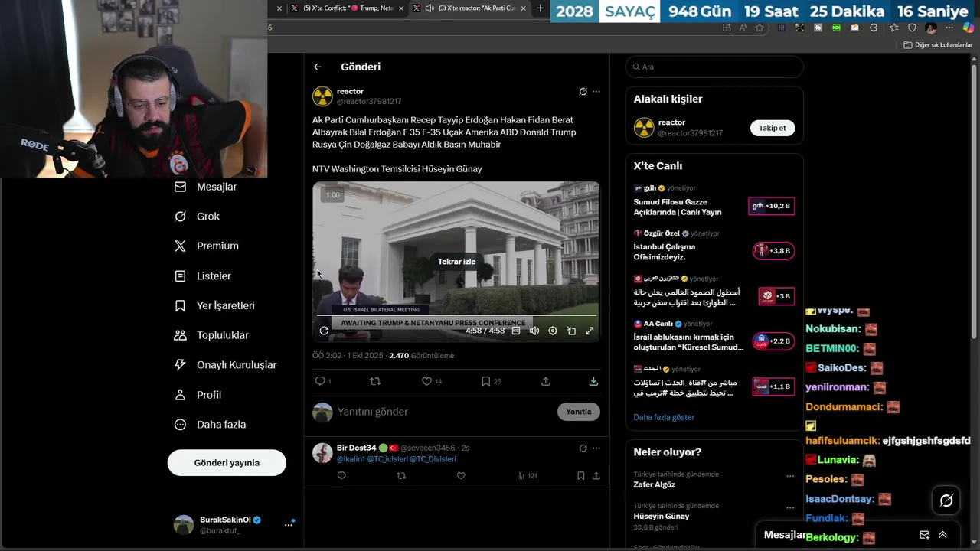The width and height of the screenshot is (980, 551).
Task: Reply to Bir Dost34's comment
Action: pyautogui.click(x=341, y=476)
